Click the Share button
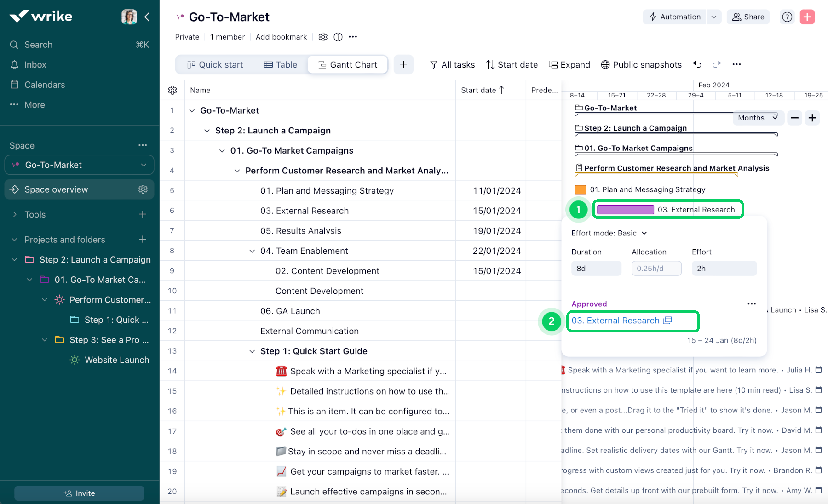 (x=748, y=17)
